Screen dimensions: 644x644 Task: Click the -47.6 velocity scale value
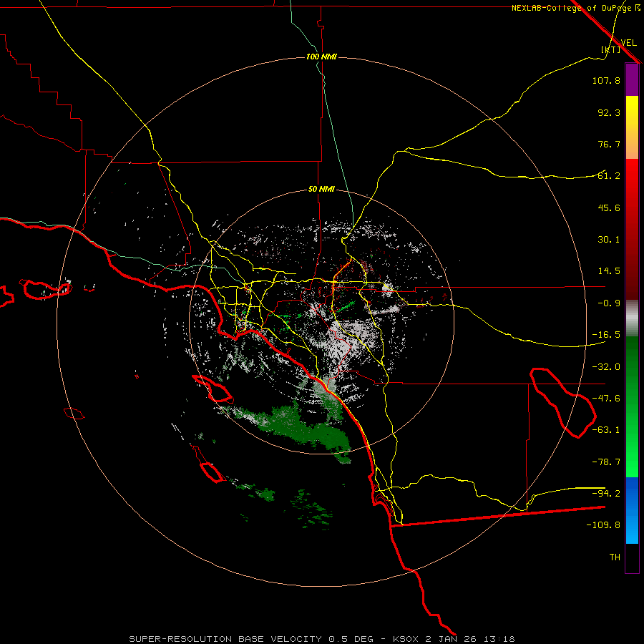coord(606,399)
